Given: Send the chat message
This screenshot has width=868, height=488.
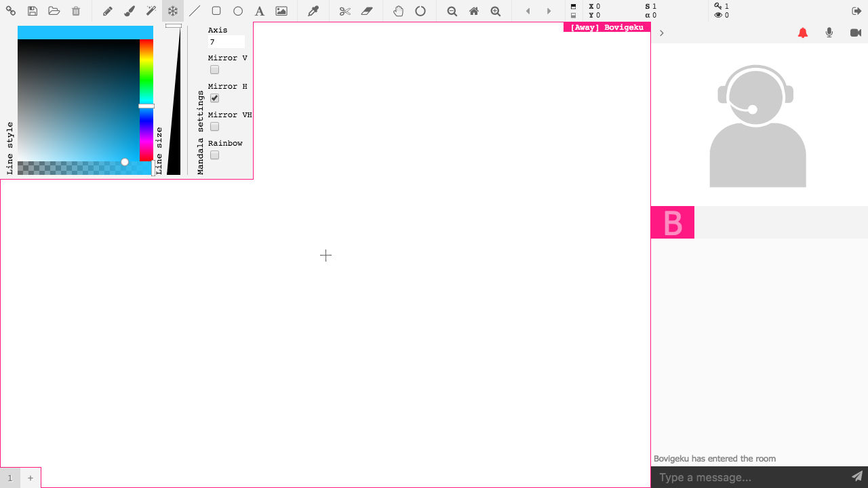Looking at the screenshot, I should [x=857, y=476].
